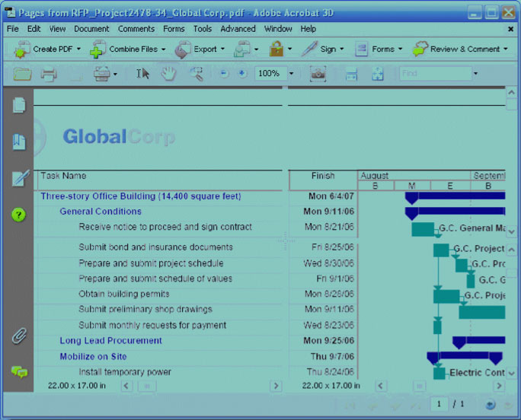
Task: Open the Advanced menu
Action: (x=238, y=29)
